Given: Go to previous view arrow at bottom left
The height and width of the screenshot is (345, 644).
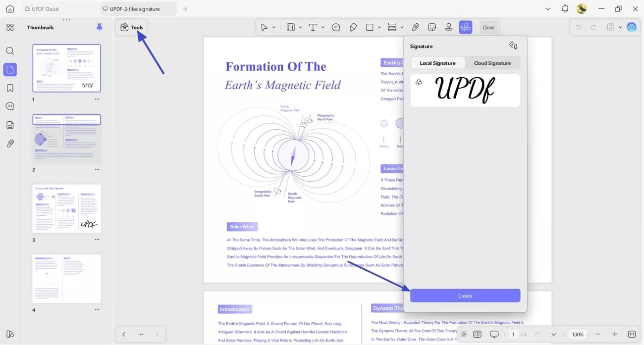Looking at the screenshot, I should coord(124,334).
